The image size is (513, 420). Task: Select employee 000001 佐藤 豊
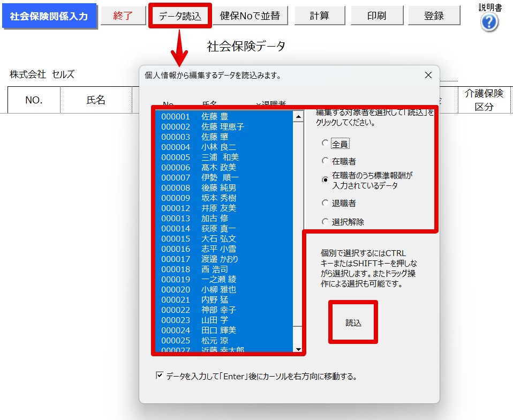(224, 117)
